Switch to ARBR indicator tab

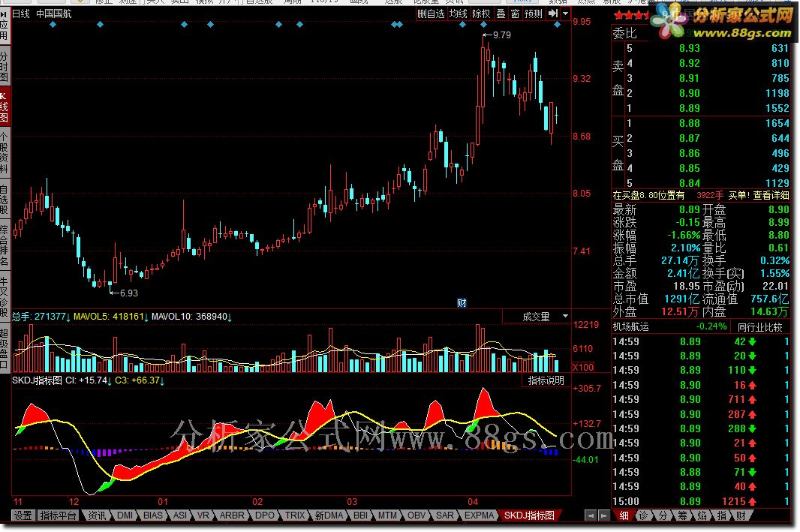(x=232, y=515)
